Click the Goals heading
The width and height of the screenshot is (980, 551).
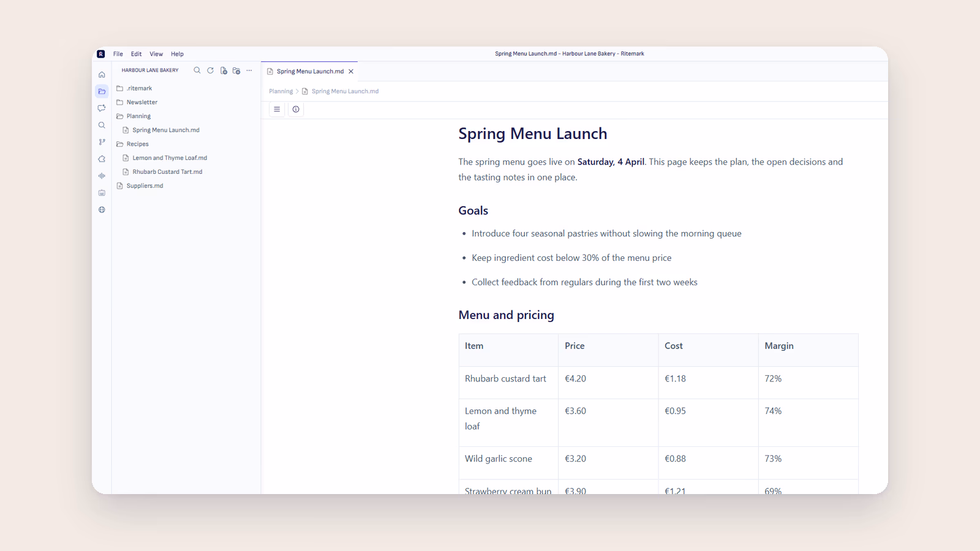tap(473, 211)
